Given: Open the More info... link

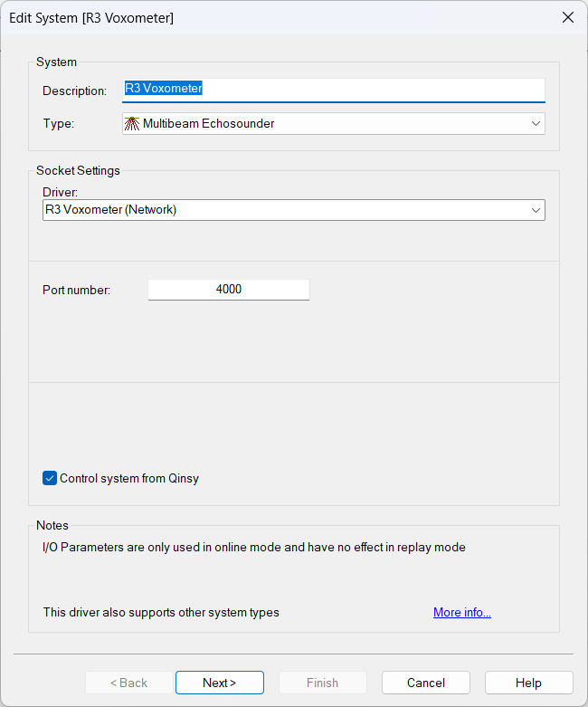Looking at the screenshot, I should point(462,612).
